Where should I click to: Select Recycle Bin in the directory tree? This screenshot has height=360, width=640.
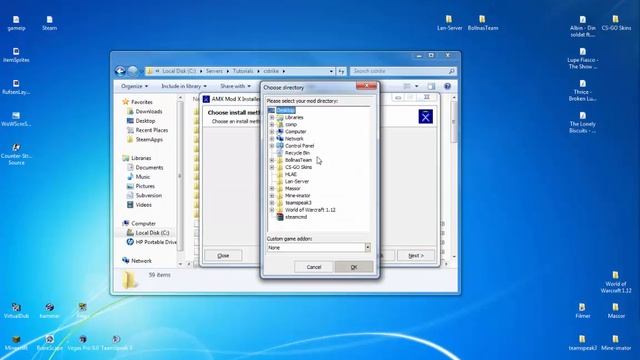pyautogui.click(x=297, y=153)
